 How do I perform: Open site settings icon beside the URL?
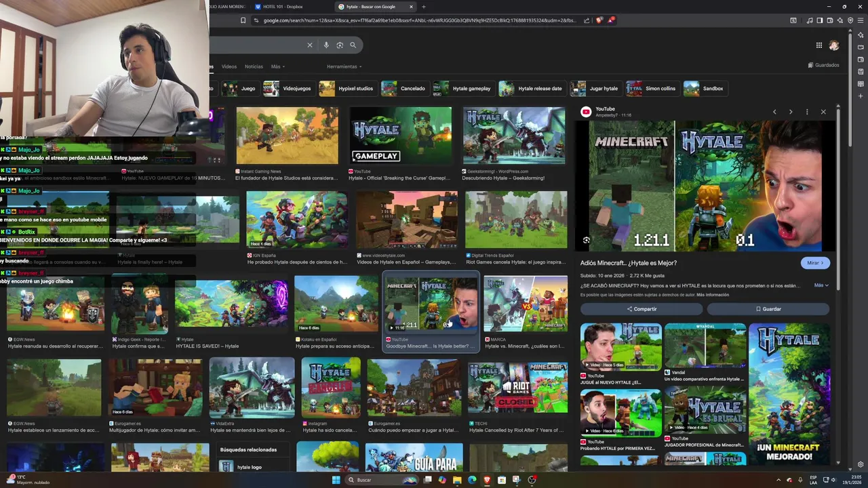[256, 20]
